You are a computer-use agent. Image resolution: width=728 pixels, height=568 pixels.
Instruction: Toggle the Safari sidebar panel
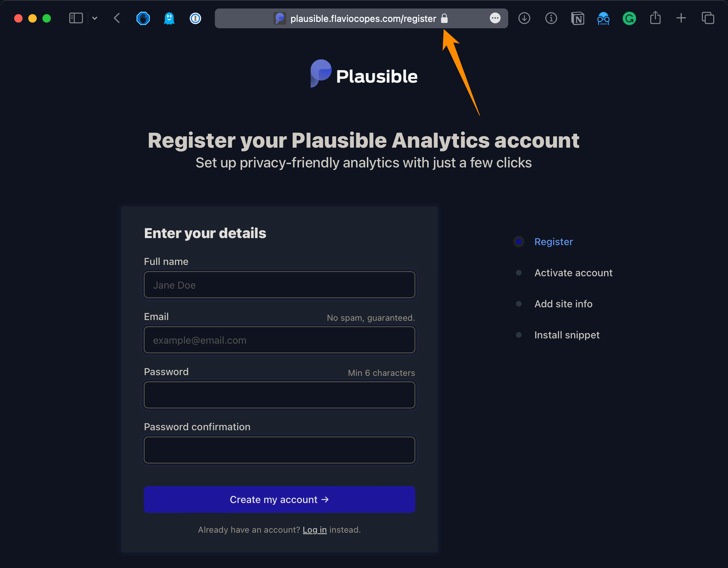tap(76, 18)
